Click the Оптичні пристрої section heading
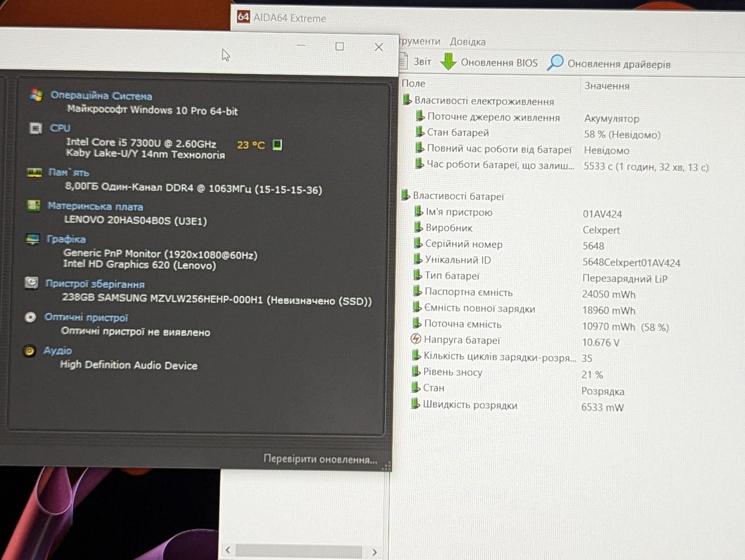 86,318
